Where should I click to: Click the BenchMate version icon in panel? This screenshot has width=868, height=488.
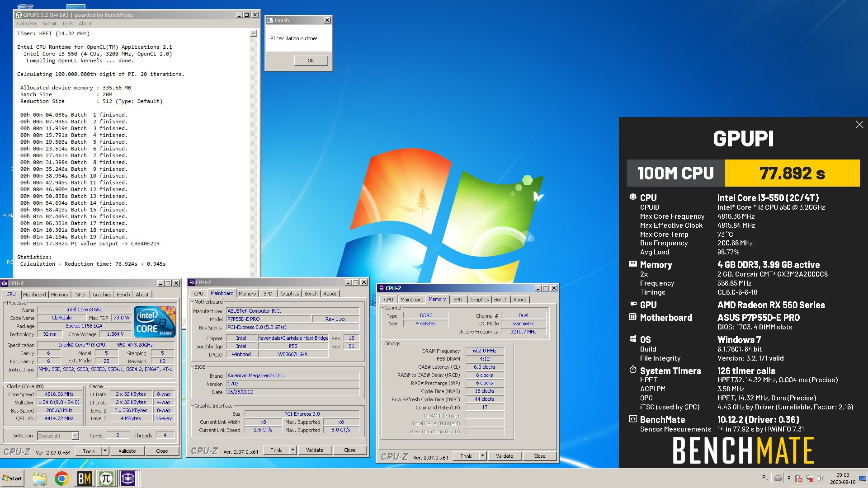click(633, 419)
